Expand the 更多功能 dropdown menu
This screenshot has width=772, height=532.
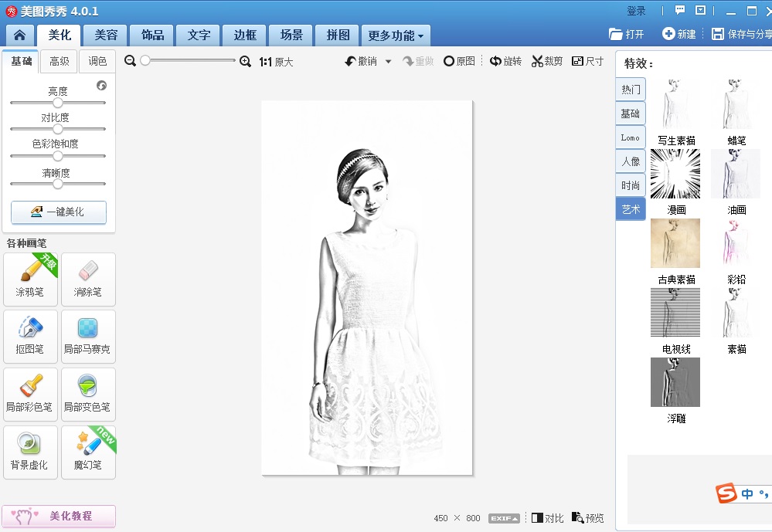tap(396, 36)
